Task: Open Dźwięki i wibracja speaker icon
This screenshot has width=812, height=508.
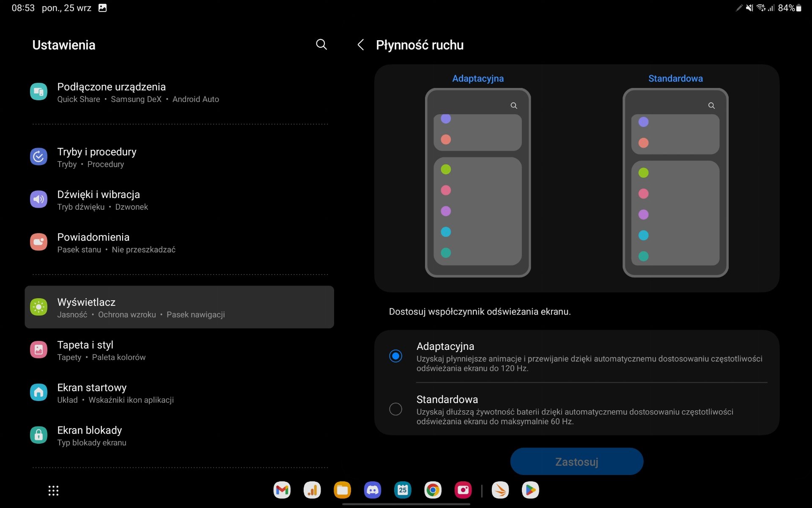Action: pos(38,199)
